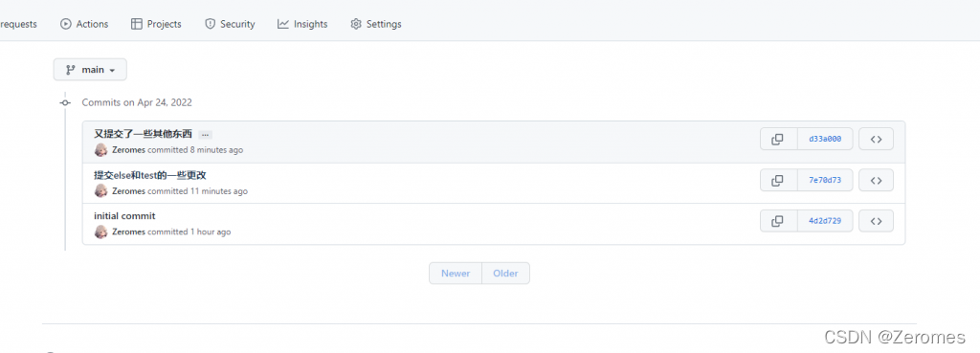Open the Security tab
Viewport: 980px width, 353px height.
click(230, 24)
